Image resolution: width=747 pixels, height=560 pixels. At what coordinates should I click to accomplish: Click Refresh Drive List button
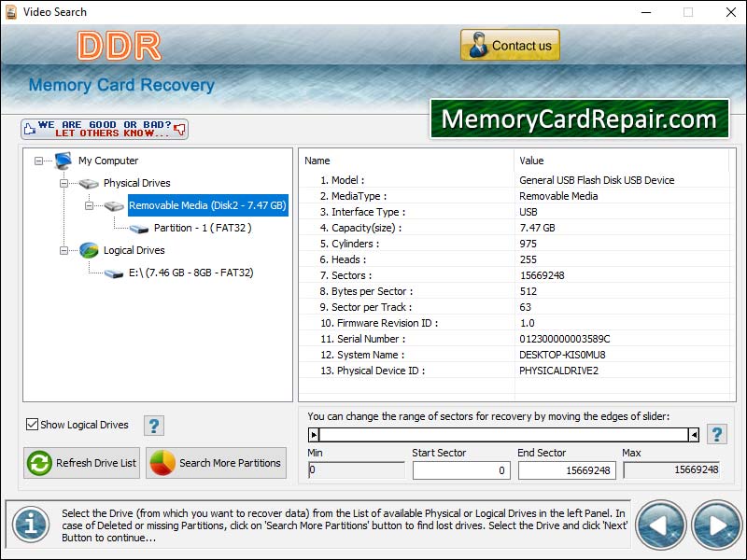tap(81, 463)
